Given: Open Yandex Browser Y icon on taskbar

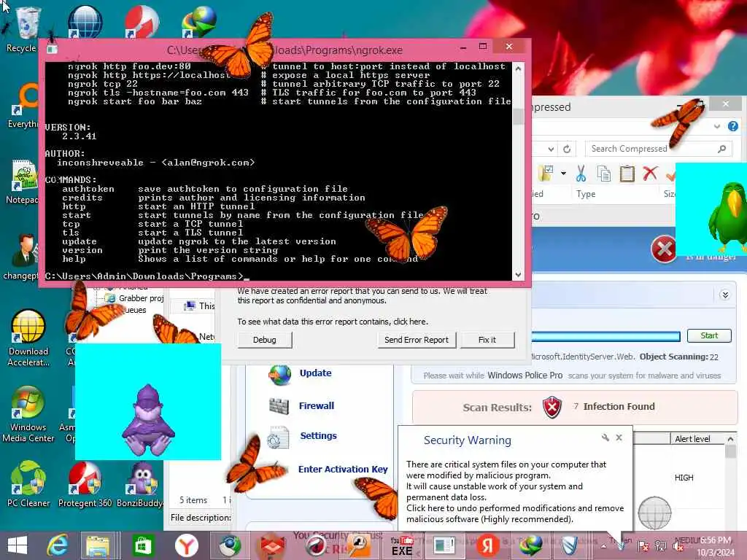Looking at the screenshot, I should tap(186, 545).
